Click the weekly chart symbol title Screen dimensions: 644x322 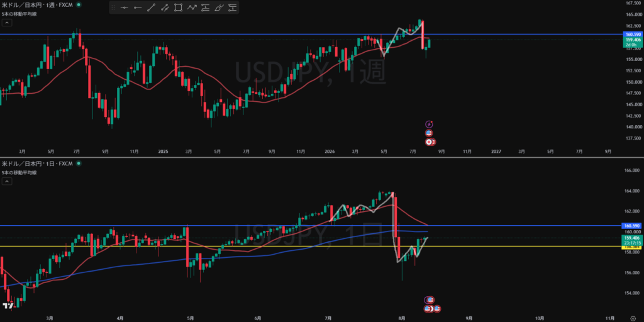click(37, 4)
